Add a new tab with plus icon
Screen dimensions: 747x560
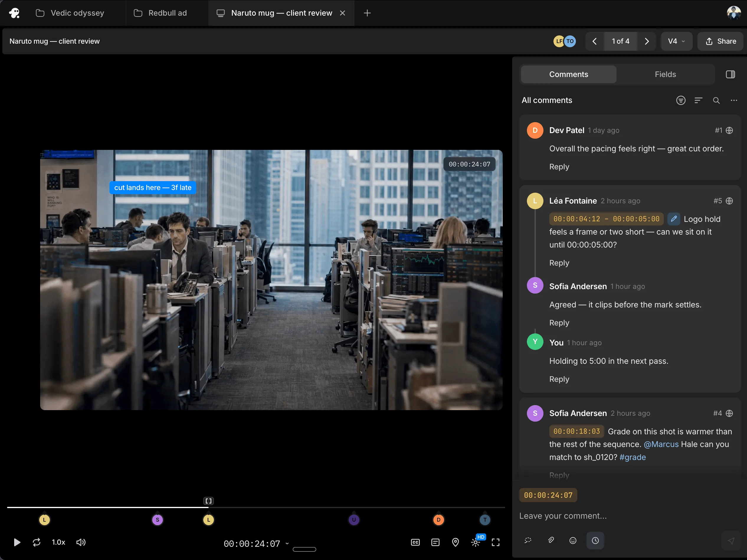(x=367, y=13)
